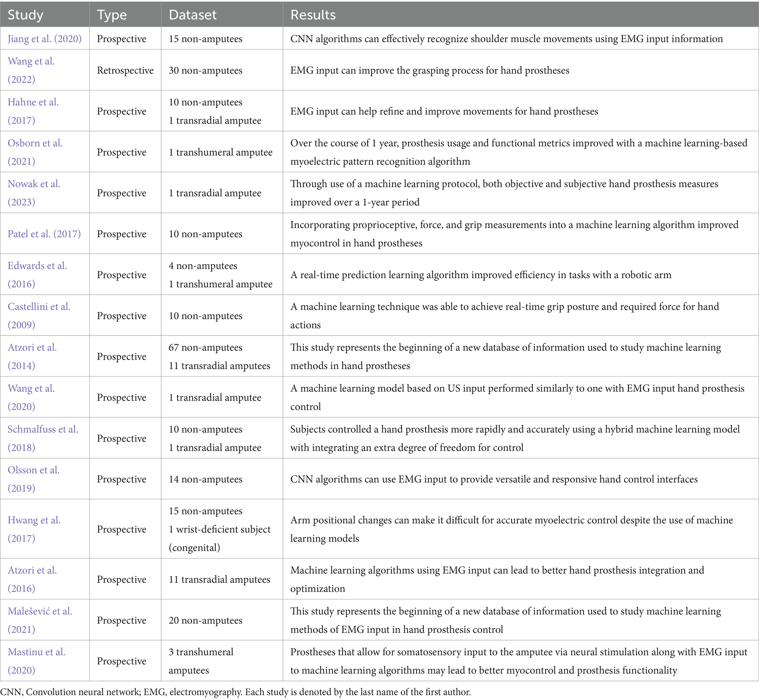Click the Dataset column header
The height and width of the screenshot is (700, 759).
click(x=192, y=15)
